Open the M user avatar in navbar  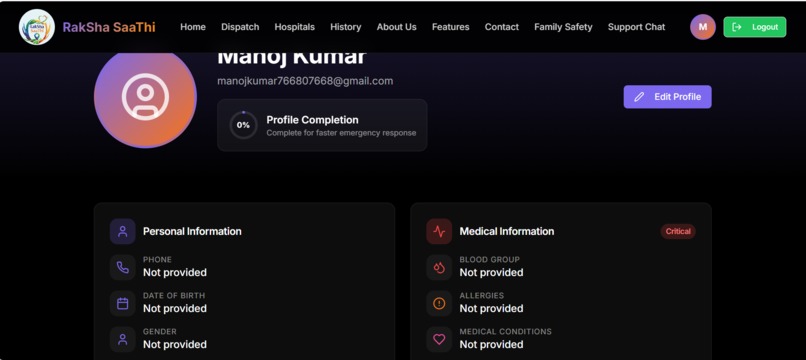point(703,27)
